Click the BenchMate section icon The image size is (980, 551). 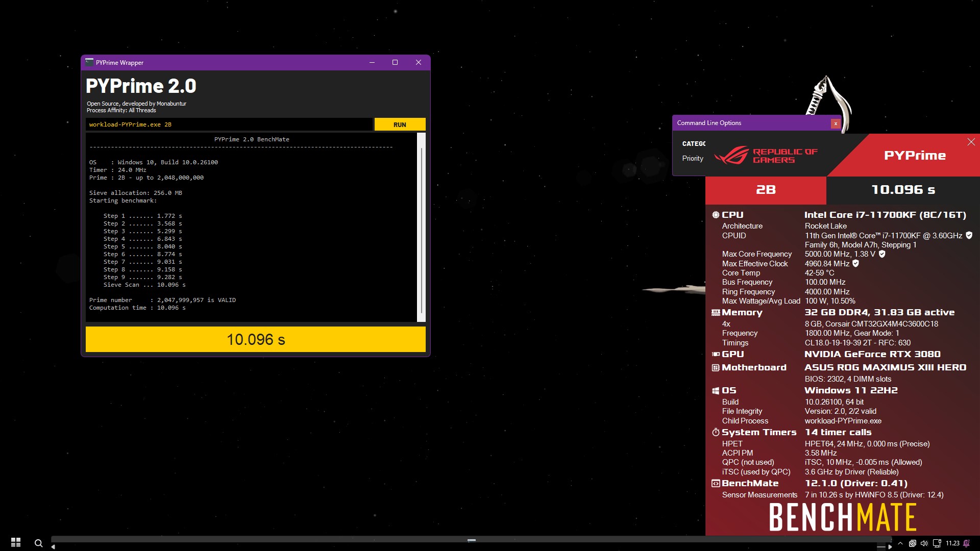click(x=716, y=483)
